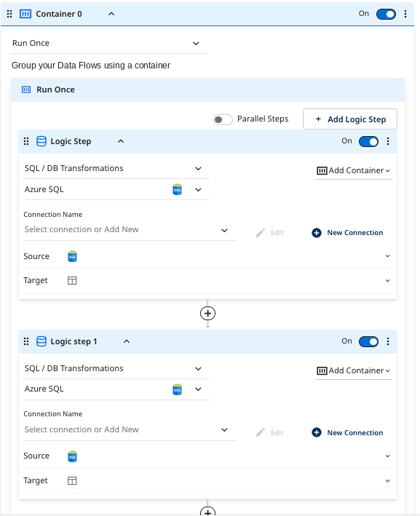Collapse the Logic Step panel
Image resolution: width=420 pixels, height=516 pixels.
tap(121, 141)
